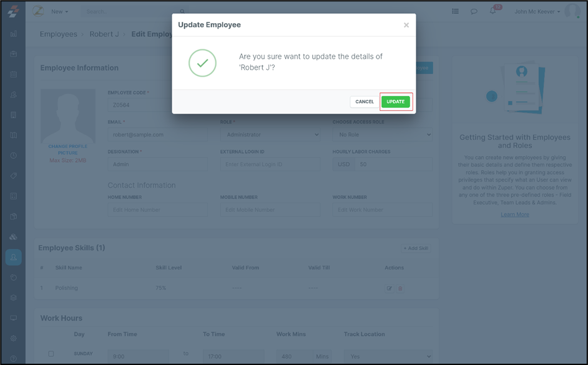The height and width of the screenshot is (365, 588).
Task: Open the Learn More link
Action: point(515,215)
